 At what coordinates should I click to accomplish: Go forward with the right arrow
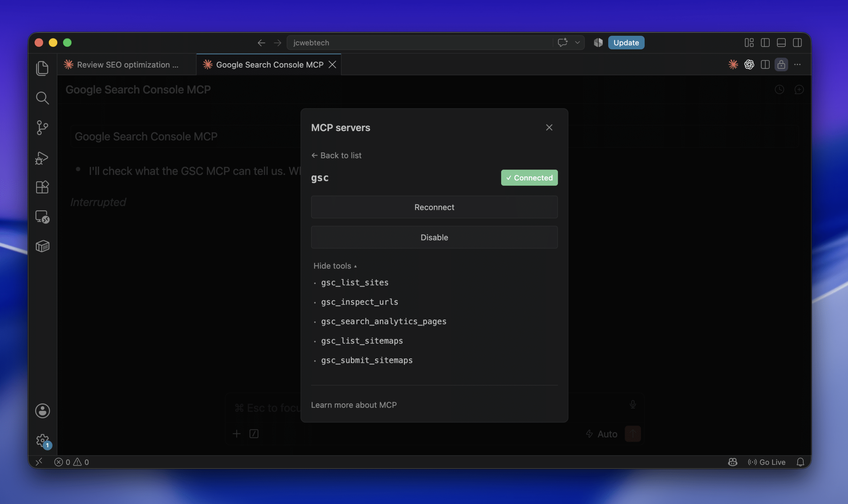pyautogui.click(x=278, y=43)
